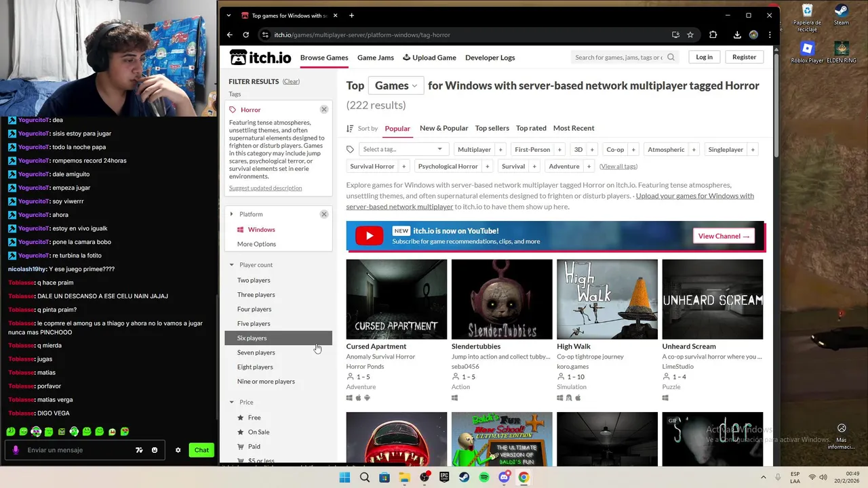The width and height of the screenshot is (868, 488).
Task: Open Game Jams in itch.io navigation
Action: (x=376, y=58)
